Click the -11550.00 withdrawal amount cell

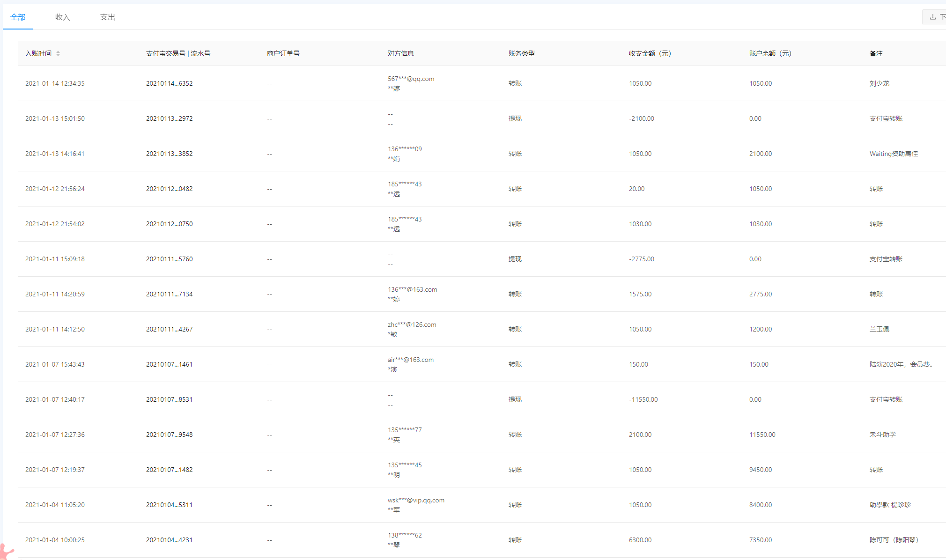point(643,399)
